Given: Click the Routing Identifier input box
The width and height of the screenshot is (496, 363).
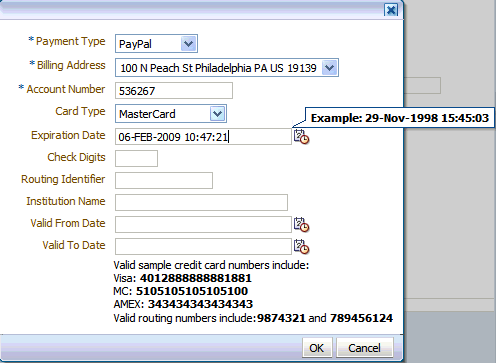Looking at the screenshot, I should click(164, 180).
